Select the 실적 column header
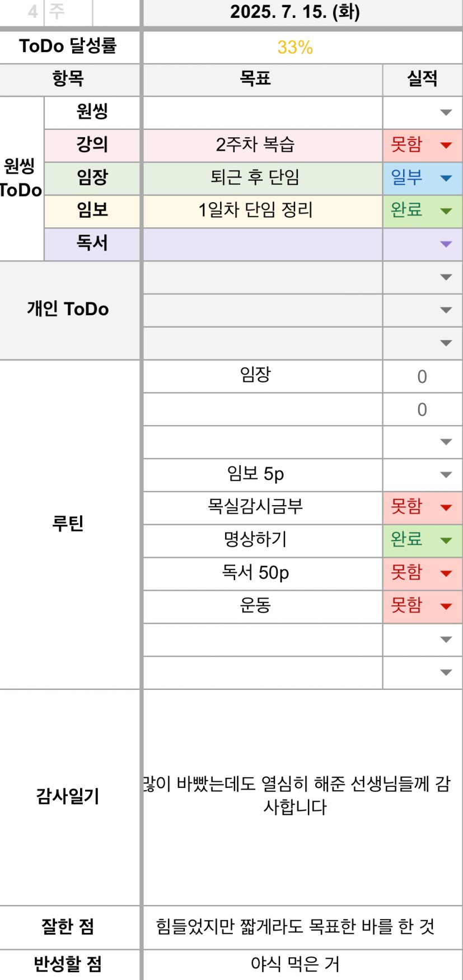This screenshot has height=980, width=463. click(423, 80)
